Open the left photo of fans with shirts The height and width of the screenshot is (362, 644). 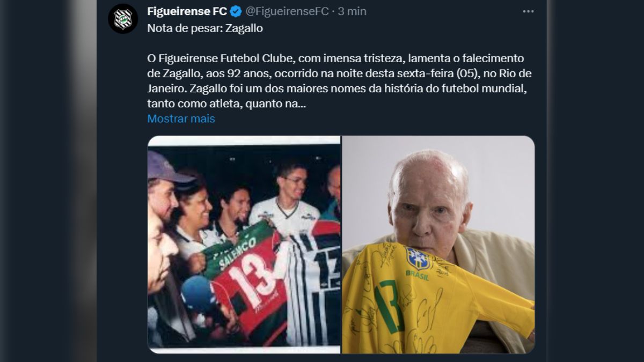(244, 245)
